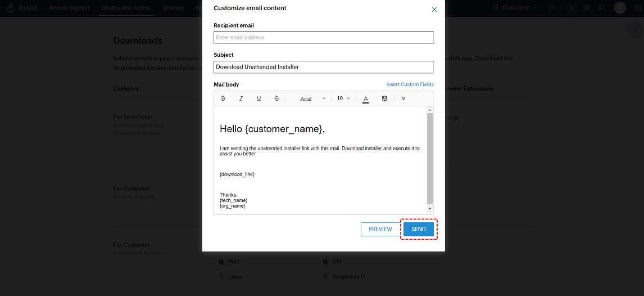This screenshot has width=644, height=296.
Task: Click the Subject field
Action: [x=324, y=67]
